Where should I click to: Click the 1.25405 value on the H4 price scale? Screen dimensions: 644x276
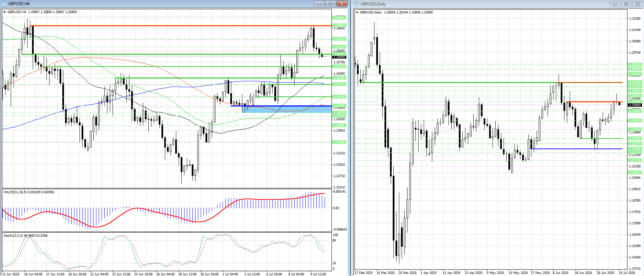coord(339,74)
